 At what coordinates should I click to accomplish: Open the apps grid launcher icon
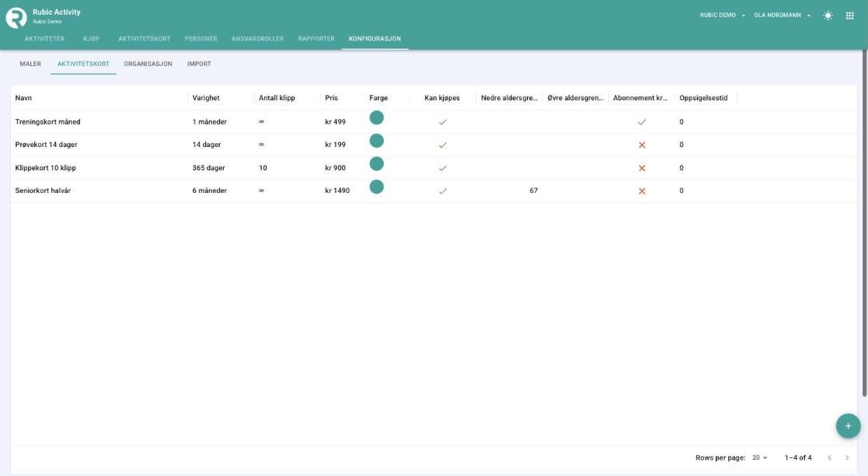tap(849, 16)
